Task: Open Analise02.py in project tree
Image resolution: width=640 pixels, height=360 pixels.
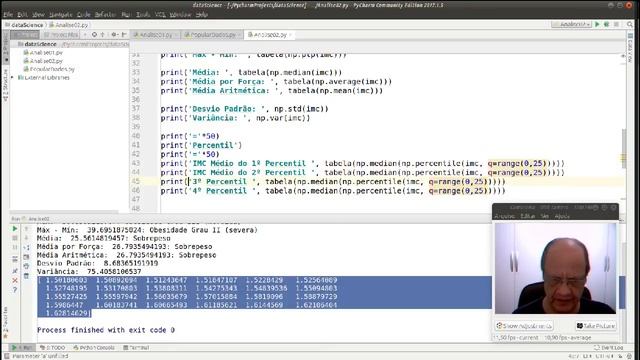Action: pos(43,61)
